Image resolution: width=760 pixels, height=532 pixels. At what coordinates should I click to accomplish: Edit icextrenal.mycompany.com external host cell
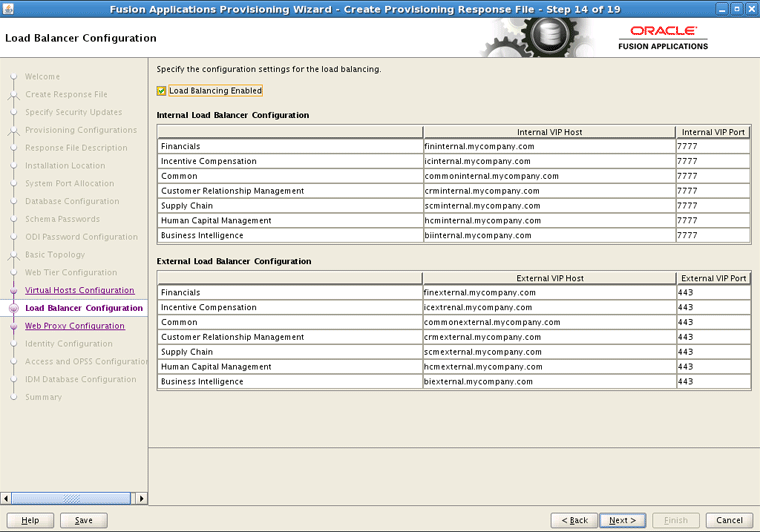coord(549,307)
